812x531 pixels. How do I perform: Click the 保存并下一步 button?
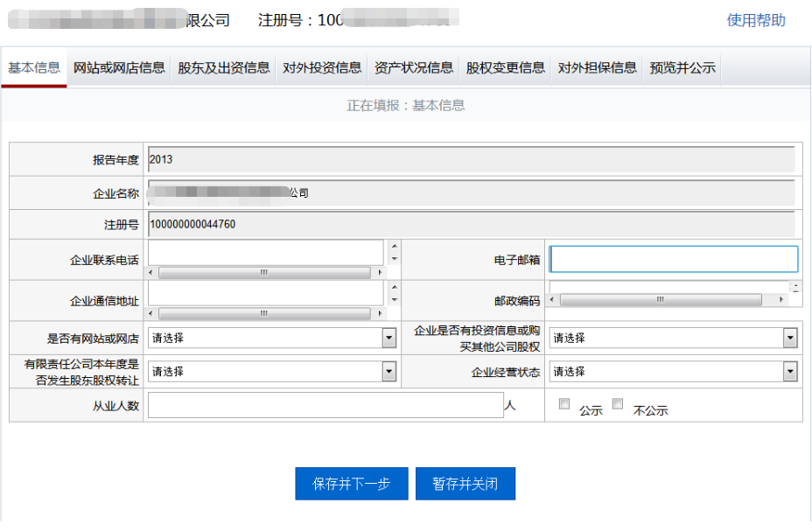pos(351,483)
